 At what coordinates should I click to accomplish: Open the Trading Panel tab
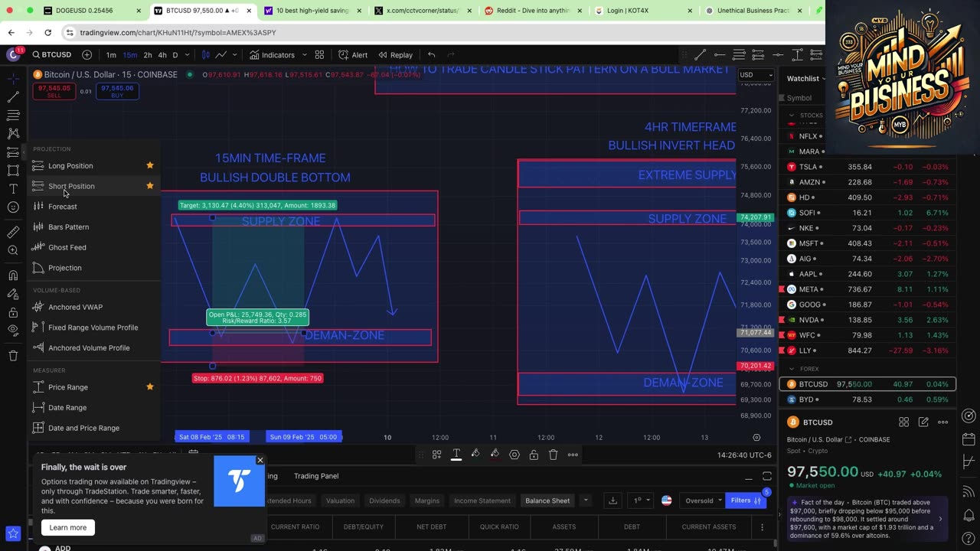(316, 476)
